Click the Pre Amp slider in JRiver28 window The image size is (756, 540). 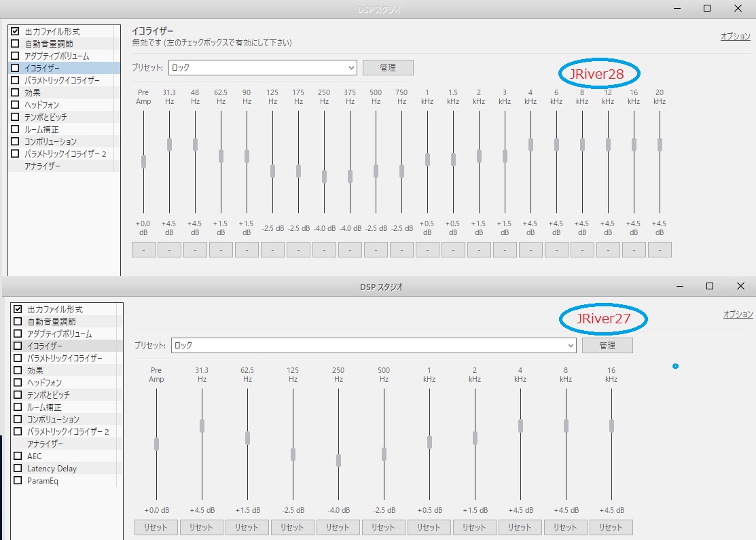pyautogui.click(x=143, y=161)
